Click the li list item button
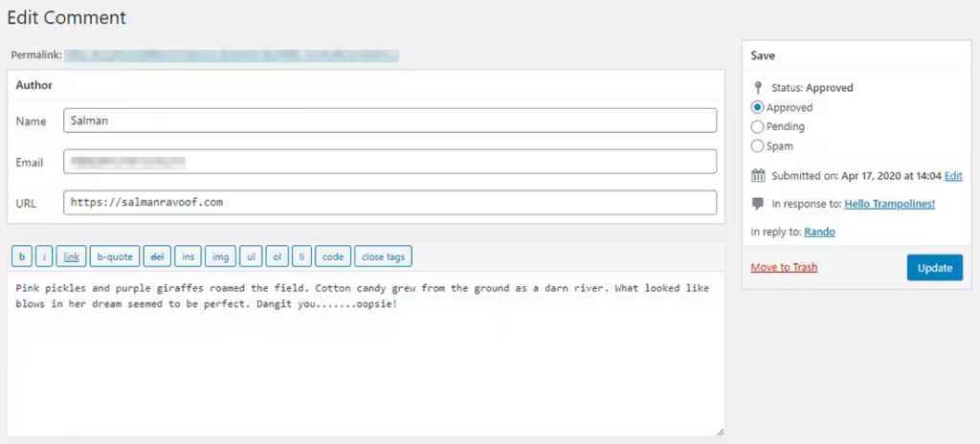 click(301, 256)
